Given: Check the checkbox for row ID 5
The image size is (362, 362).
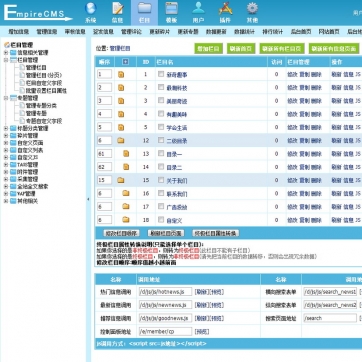Looking at the screenshot, I should point(161,127).
